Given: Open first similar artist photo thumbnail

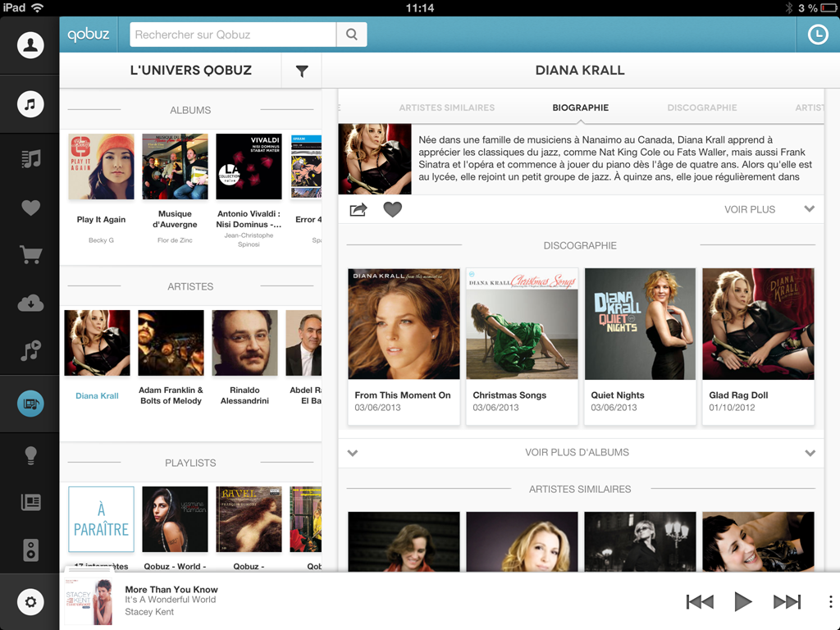Looking at the screenshot, I should 404,541.
